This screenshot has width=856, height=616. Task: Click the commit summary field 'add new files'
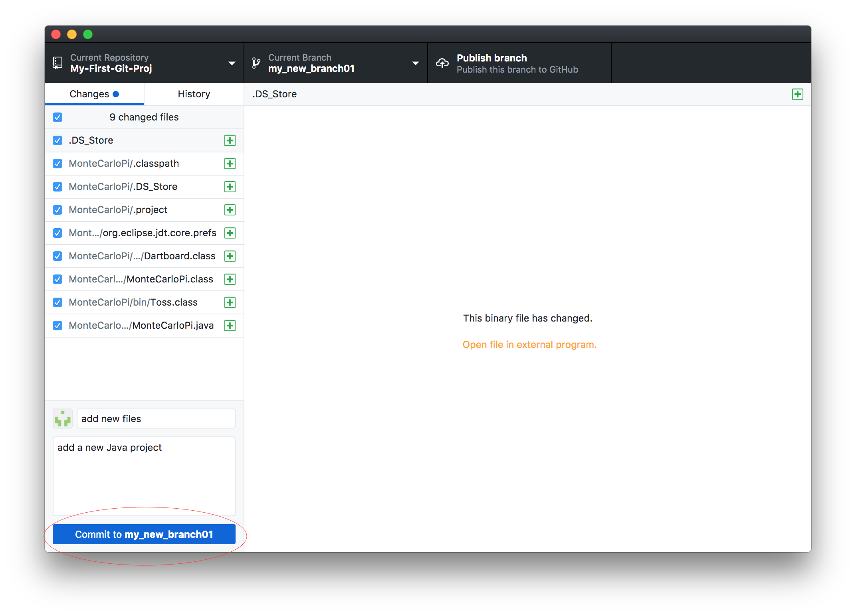(x=156, y=419)
